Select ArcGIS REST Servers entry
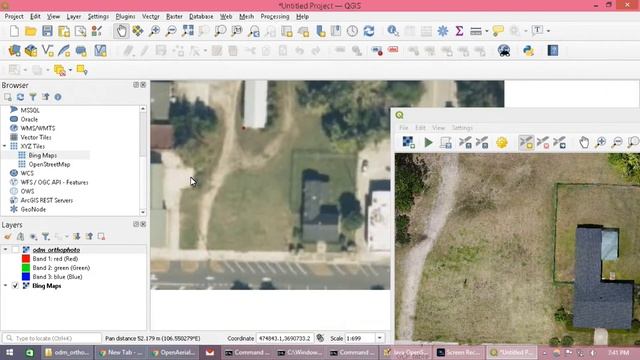Screen dimensions: 640x360 point(47,200)
